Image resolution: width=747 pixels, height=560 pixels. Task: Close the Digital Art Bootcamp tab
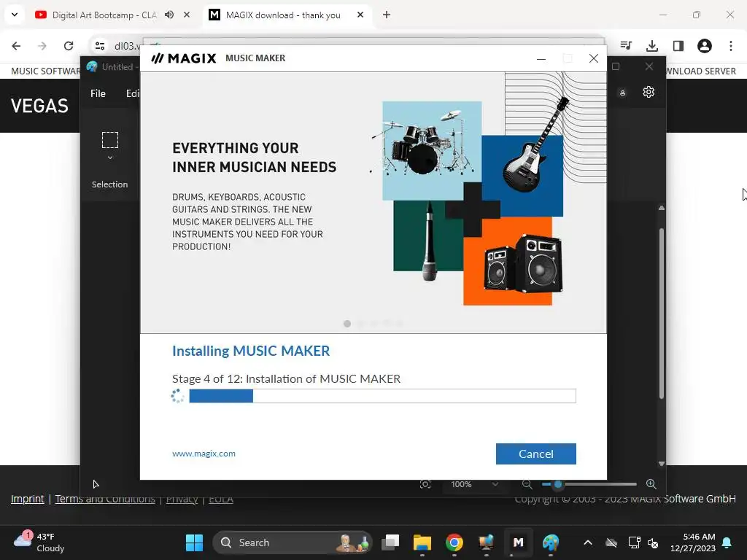pyautogui.click(x=187, y=15)
